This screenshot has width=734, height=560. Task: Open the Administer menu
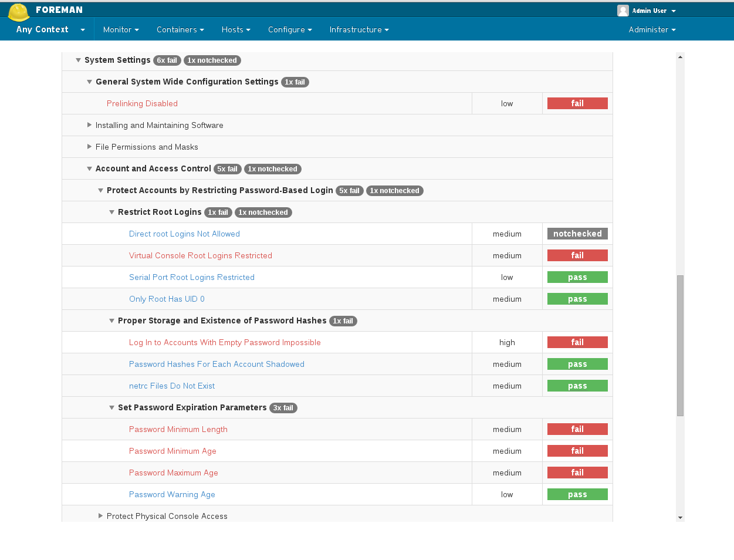652,29
